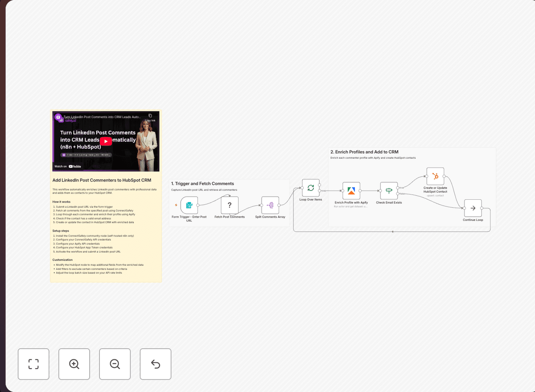The image size is (535, 392).
Task: Click the zoom out magnifier icon
Action: pyautogui.click(x=115, y=364)
